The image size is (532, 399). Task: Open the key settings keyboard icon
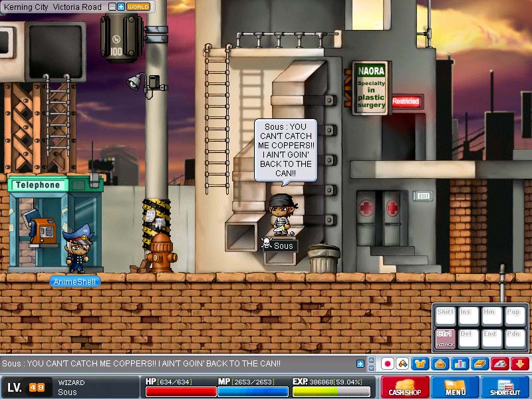500,364
